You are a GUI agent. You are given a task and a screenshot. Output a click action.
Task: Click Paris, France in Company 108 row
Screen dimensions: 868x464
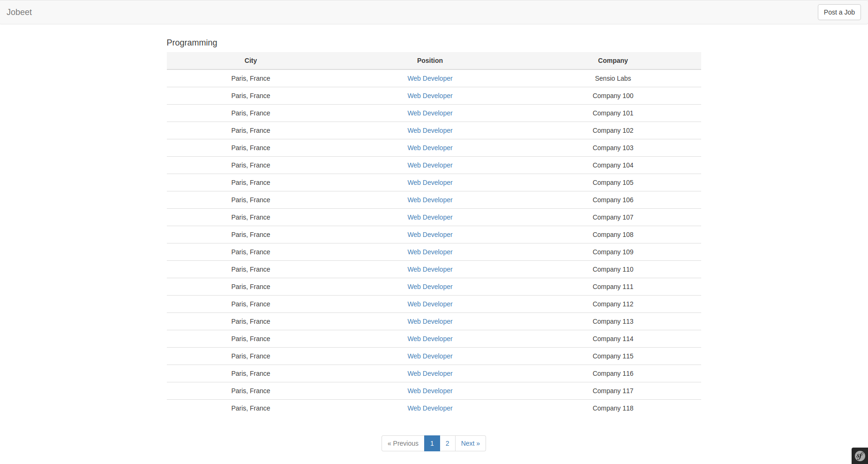coord(251,235)
